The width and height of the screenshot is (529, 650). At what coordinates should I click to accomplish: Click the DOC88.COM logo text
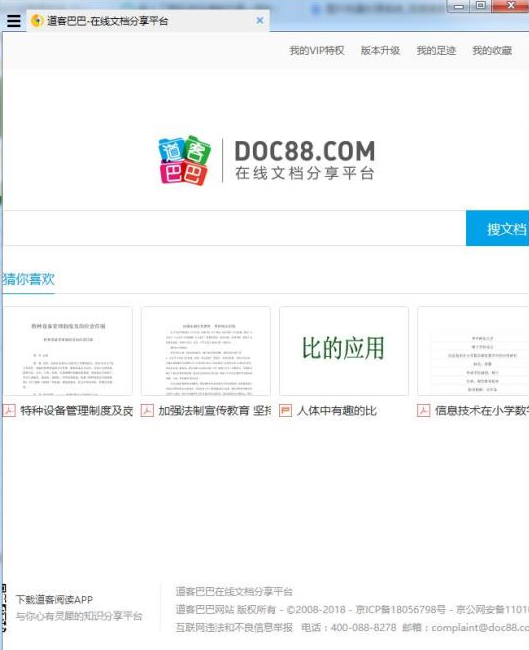[305, 151]
